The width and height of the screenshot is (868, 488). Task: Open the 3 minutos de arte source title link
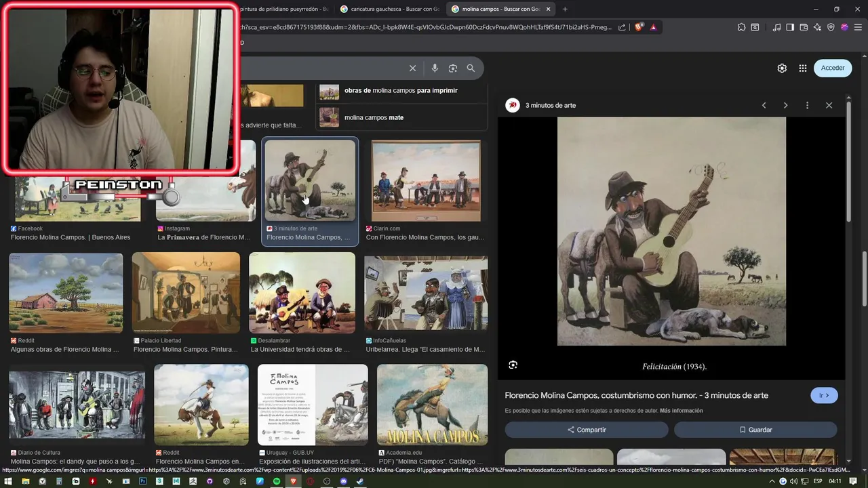[x=636, y=395]
